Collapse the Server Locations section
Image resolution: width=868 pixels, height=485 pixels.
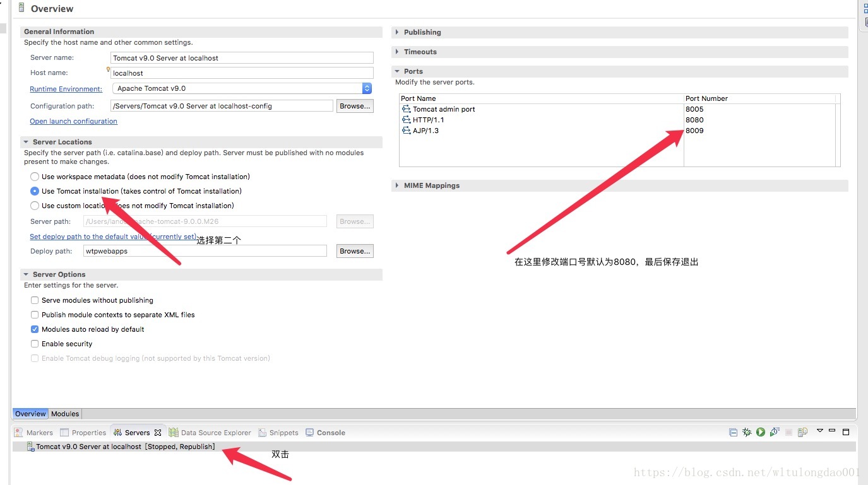[26, 142]
